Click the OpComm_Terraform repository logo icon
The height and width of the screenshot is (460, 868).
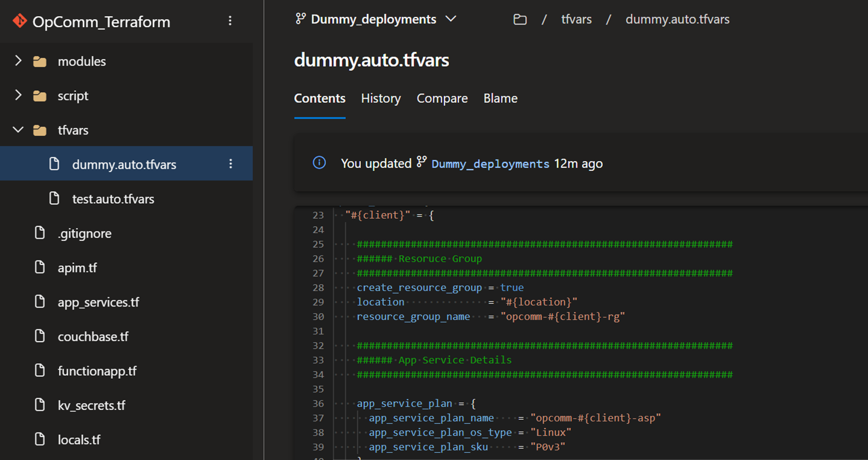20,21
